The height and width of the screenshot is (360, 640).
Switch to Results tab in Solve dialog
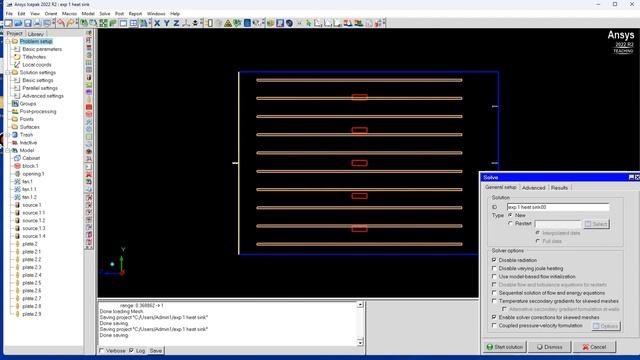tap(559, 188)
